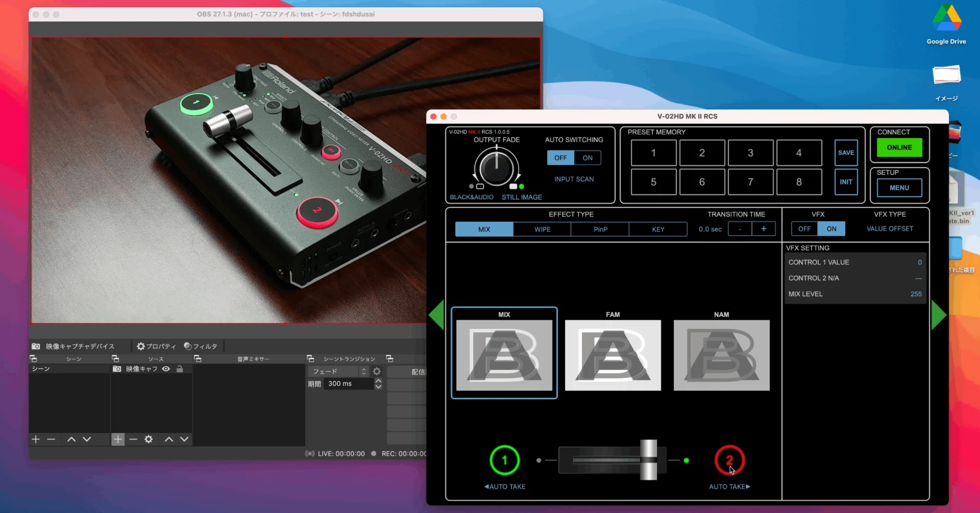
Task: Click INPUT SCAN under auto switching
Action: click(574, 179)
